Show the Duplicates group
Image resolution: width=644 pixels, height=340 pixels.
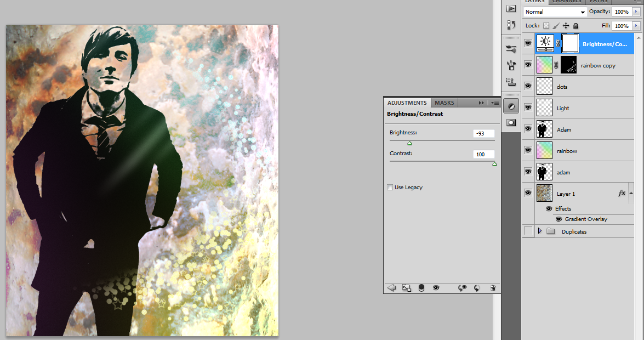(528, 231)
